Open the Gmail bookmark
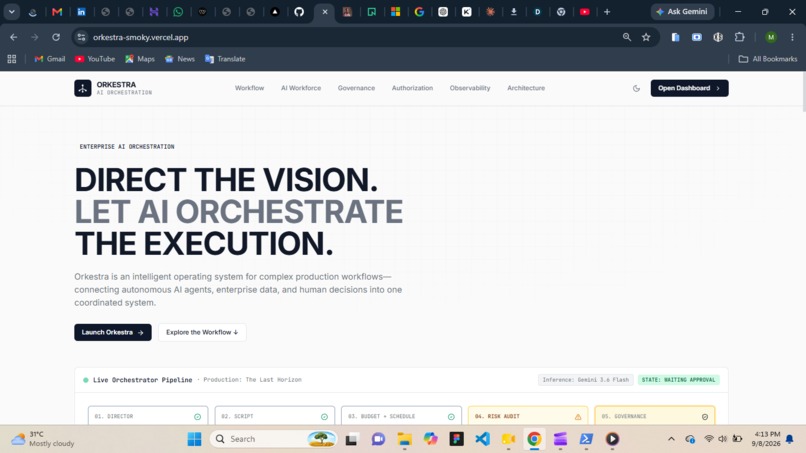806x453 pixels. pyautogui.click(x=50, y=59)
